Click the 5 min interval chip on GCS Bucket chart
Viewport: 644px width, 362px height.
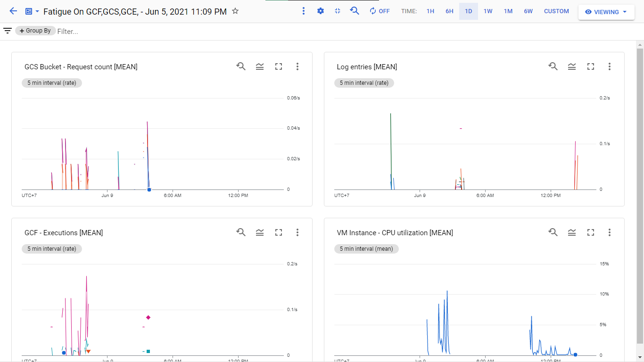52,83
